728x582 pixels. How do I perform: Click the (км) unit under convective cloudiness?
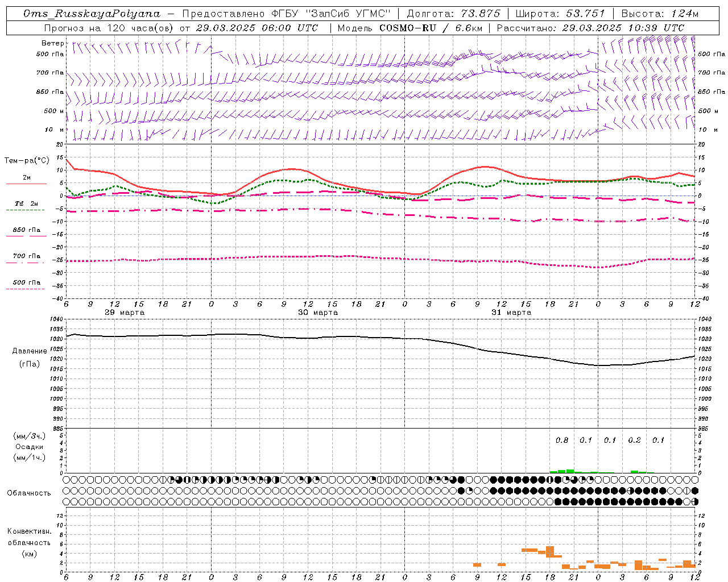[30, 554]
